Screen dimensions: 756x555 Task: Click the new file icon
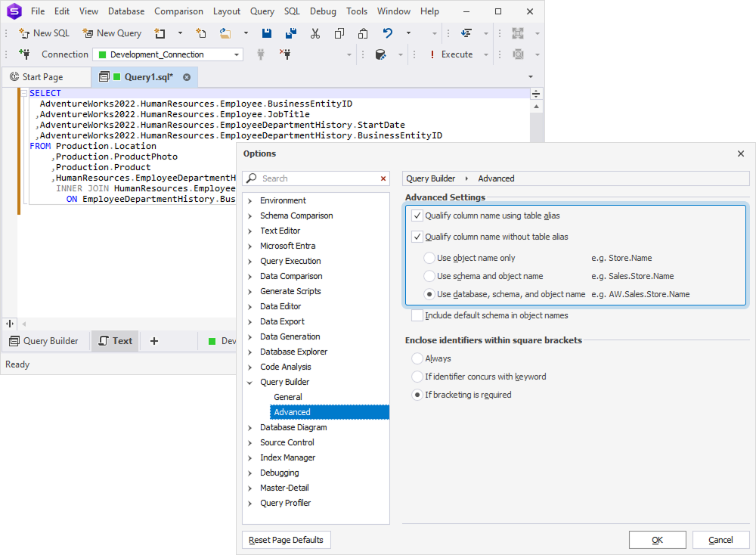point(201,33)
